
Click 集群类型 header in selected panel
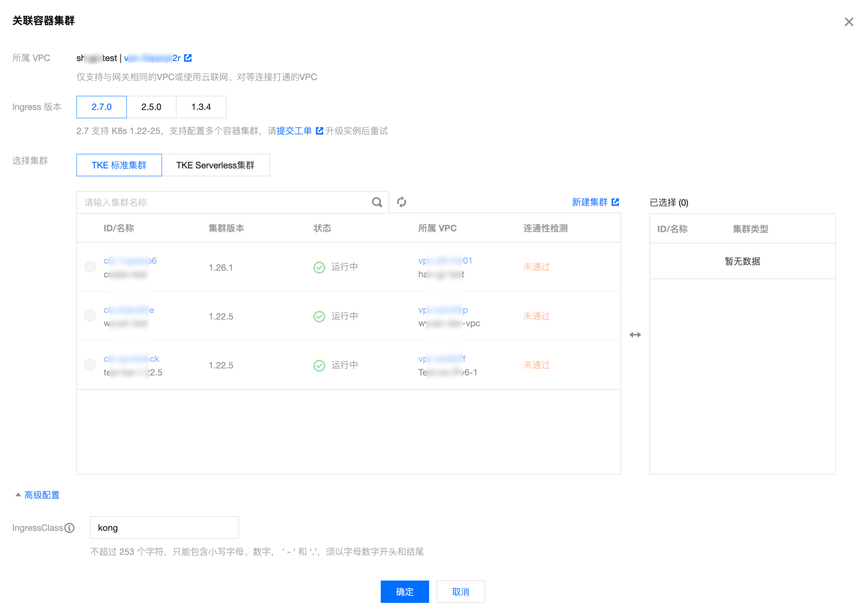[x=750, y=229]
